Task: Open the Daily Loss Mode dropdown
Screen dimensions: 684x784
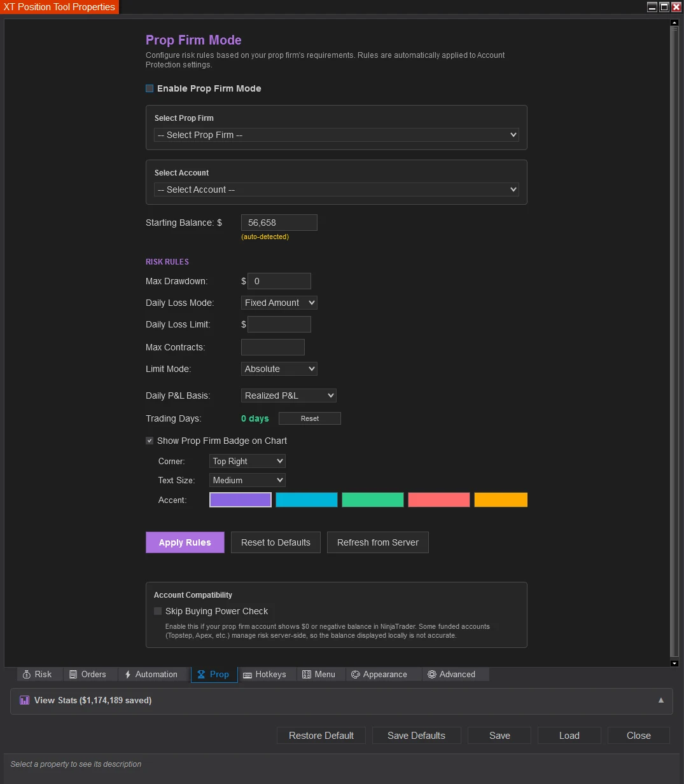Action: coord(279,303)
